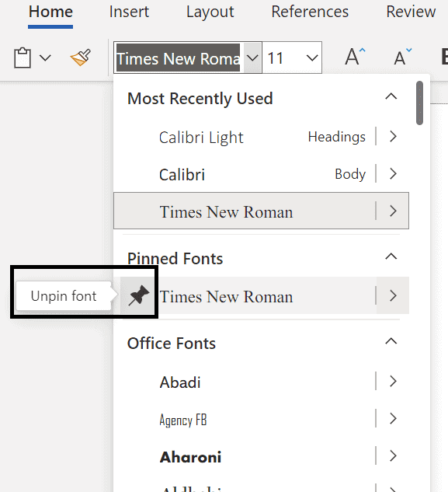Switch to the Insert tab
448x492 pixels.
coord(129,12)
